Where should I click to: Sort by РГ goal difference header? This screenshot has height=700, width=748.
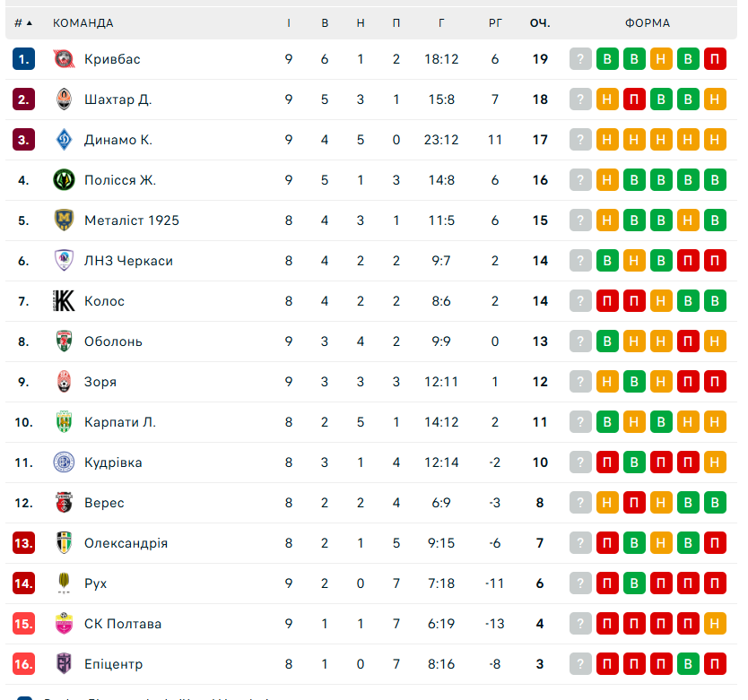click(x=495, y=22)
